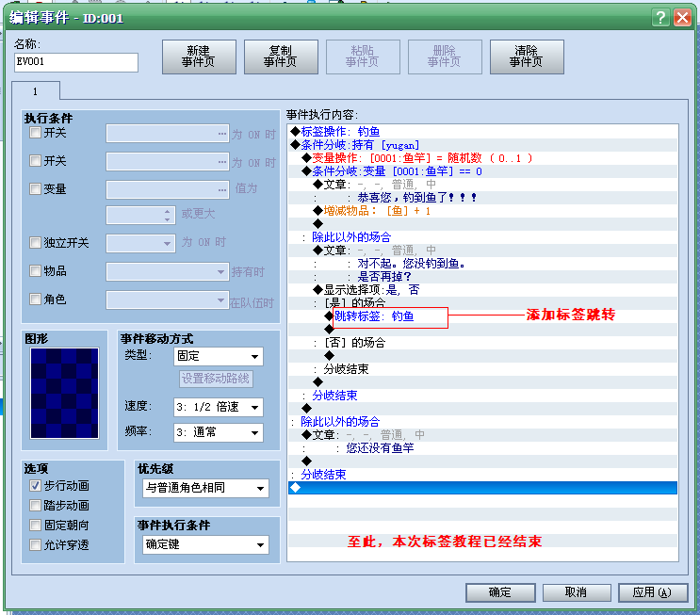Check the 踏步动画 option

pyautogui.click(x=35, y=505)
